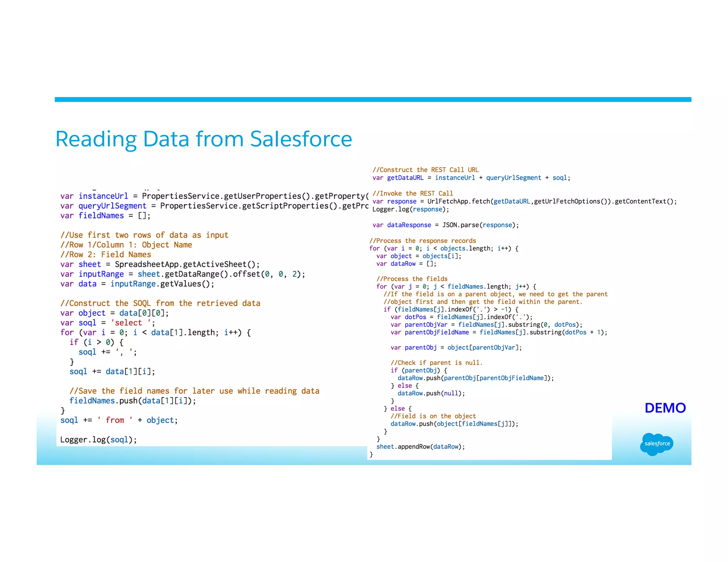Click the comment //Field is on the object
Image resolution: width=728 pixels, height=562 pixels.
click(433, 416)
